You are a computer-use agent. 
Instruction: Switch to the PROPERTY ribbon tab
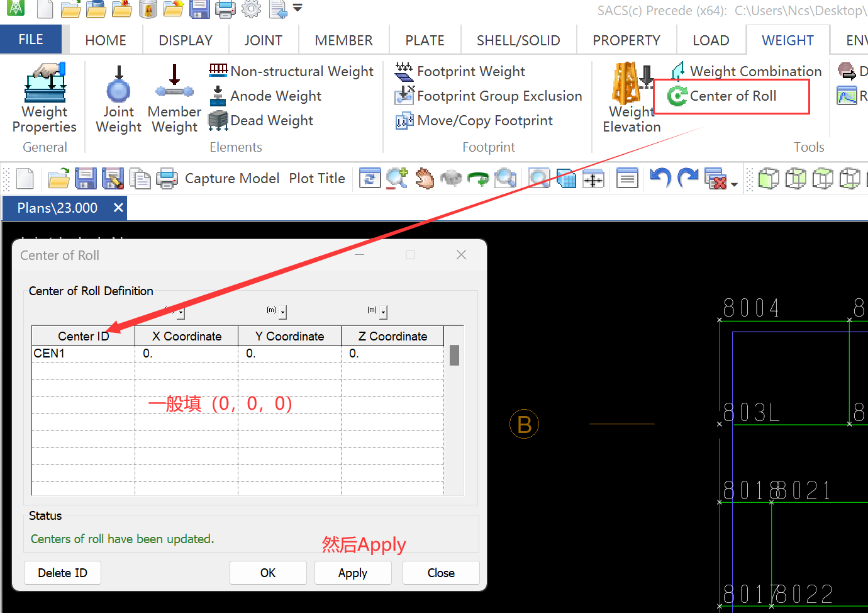[626, 41]
